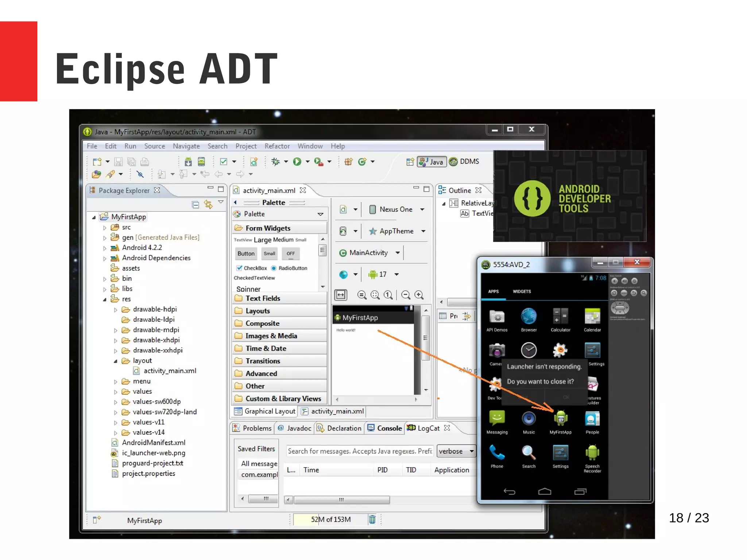Click the OFF toggle button widget
Screen dimensions: 747x560
click(290, 254)
